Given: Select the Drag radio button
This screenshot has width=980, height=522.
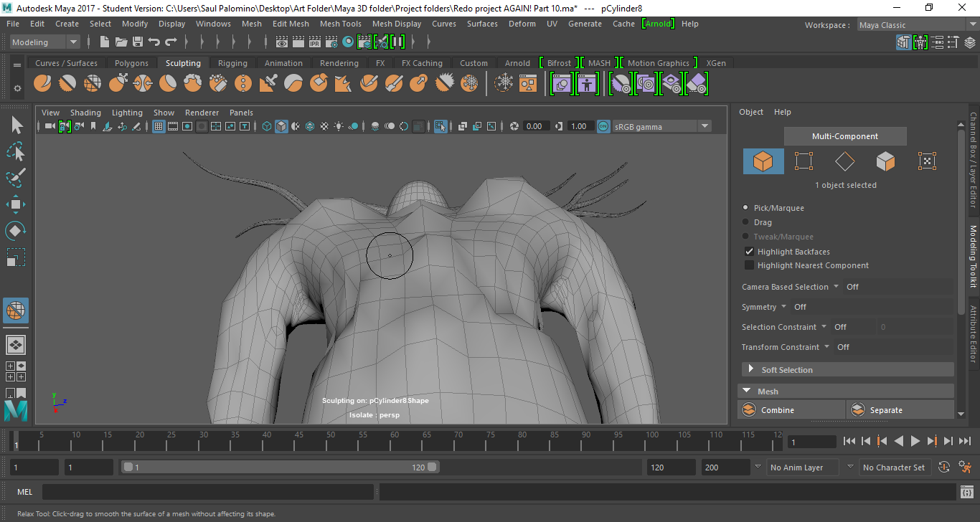Looking at the screenshot, I should [x=746, y=222].
